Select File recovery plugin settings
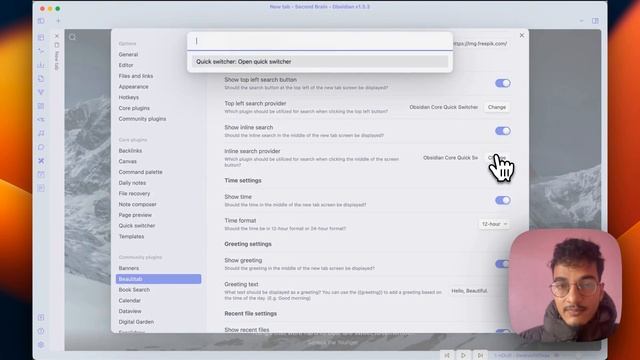Screen dimensions: 640x360 (x=134, y=193)
